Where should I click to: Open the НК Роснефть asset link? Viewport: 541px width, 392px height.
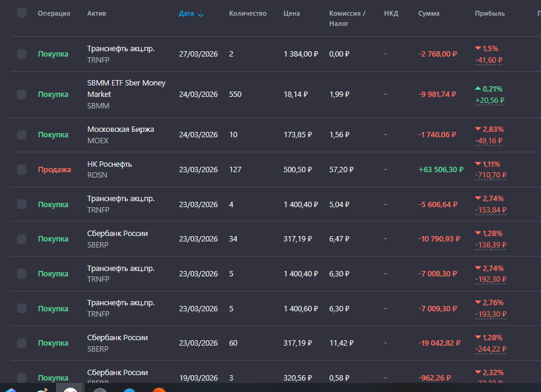[109, 164]
